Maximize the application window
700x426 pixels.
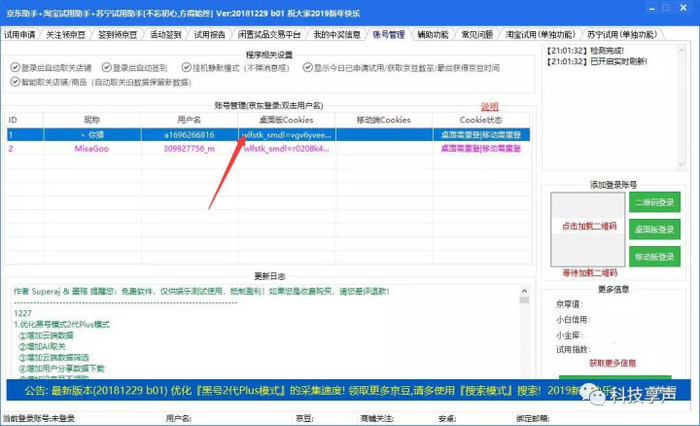(x=666, y=8)
